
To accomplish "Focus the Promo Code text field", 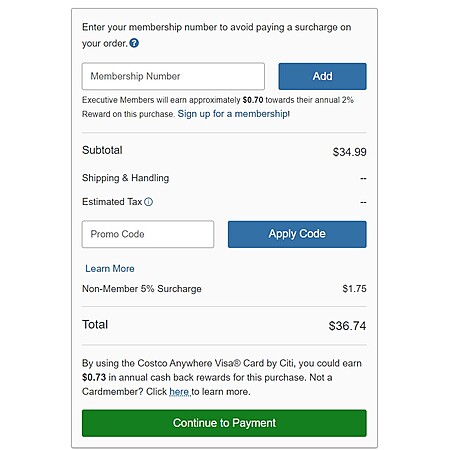I will [x=148, y=234].
